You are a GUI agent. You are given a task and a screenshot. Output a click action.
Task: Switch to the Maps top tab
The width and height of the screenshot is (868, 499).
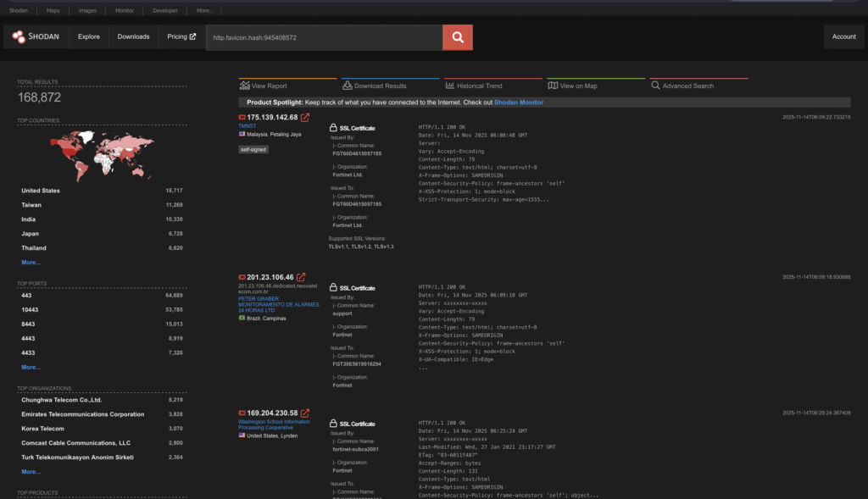pyautogui.click(x=53, y=11)
